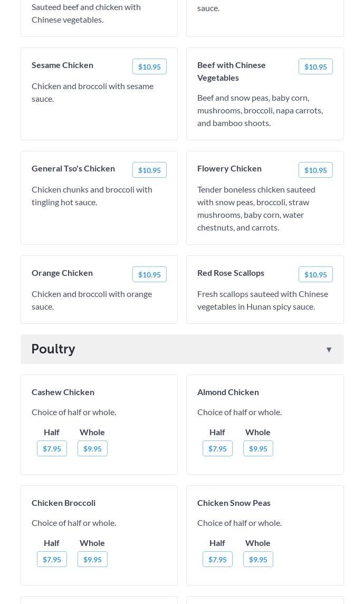Screen dimensions: 364x604
Task: Choose General Tso's Chicken $10.95 price
Action: pyautogui.click(x=149, y=170)
